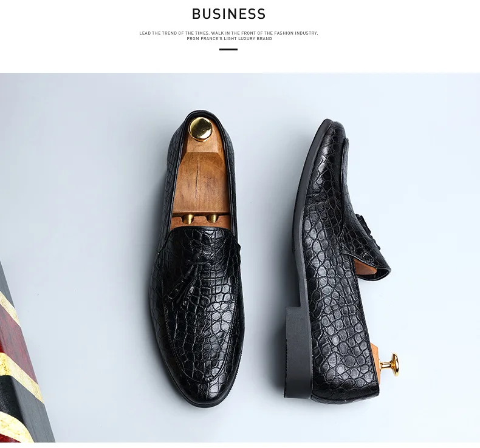Screen dimensions: 480x448
Task: Click the short black divider bar under tagline
Action: pos(228,49)
